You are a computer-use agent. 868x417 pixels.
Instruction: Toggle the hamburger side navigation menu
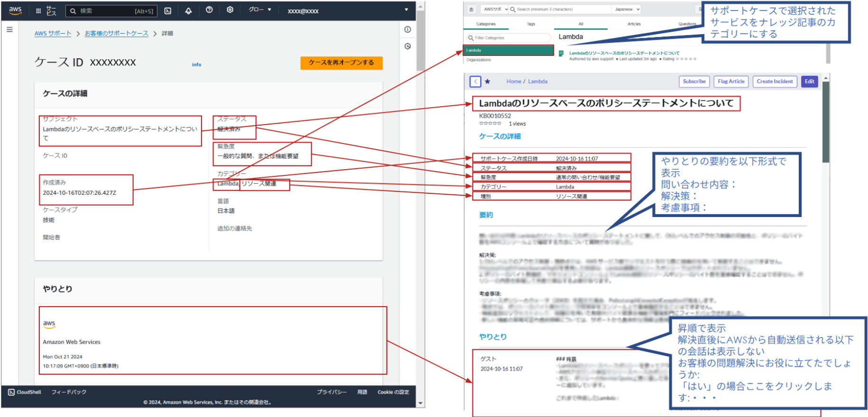click(9, 29)
